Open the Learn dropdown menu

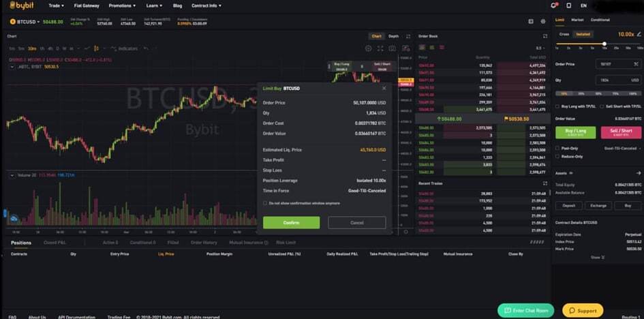point(154,5)
